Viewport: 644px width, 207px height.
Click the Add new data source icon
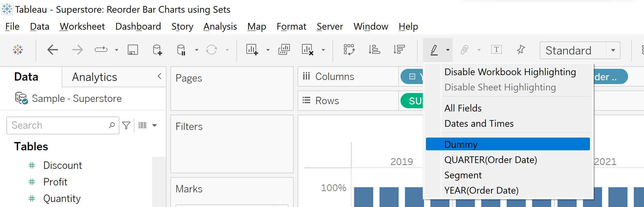(x=157, y=50)
